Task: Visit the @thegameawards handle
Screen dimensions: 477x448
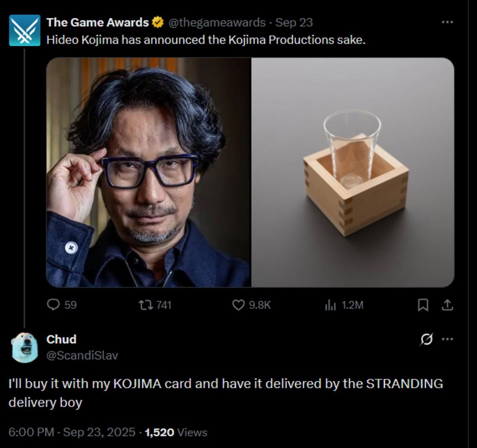Action: tap(217, 22)
